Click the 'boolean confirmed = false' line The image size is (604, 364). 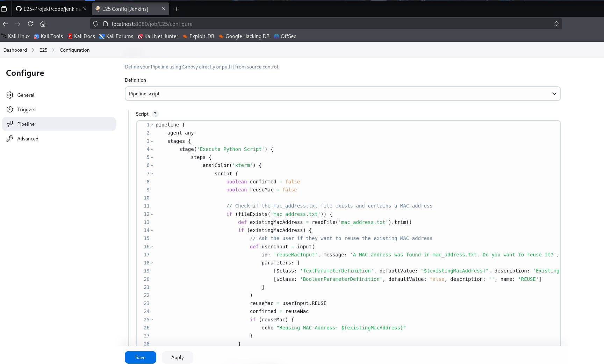pyautogui.click(x=263, y=182)
